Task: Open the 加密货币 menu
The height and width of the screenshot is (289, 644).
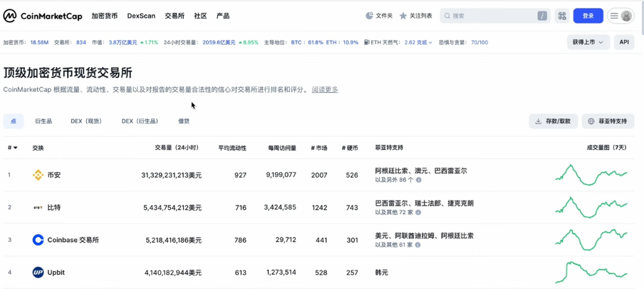Action: click(x=104, y=16)
